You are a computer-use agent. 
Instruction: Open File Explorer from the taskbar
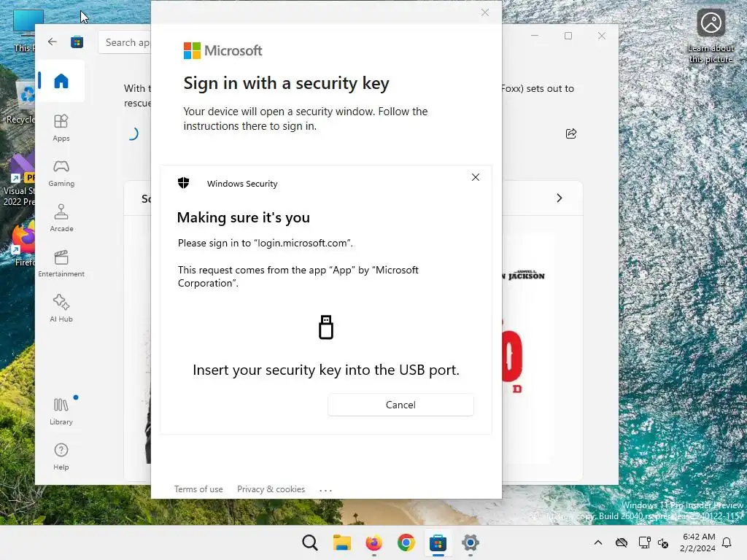pyautogui.click(x=342, y=542)
